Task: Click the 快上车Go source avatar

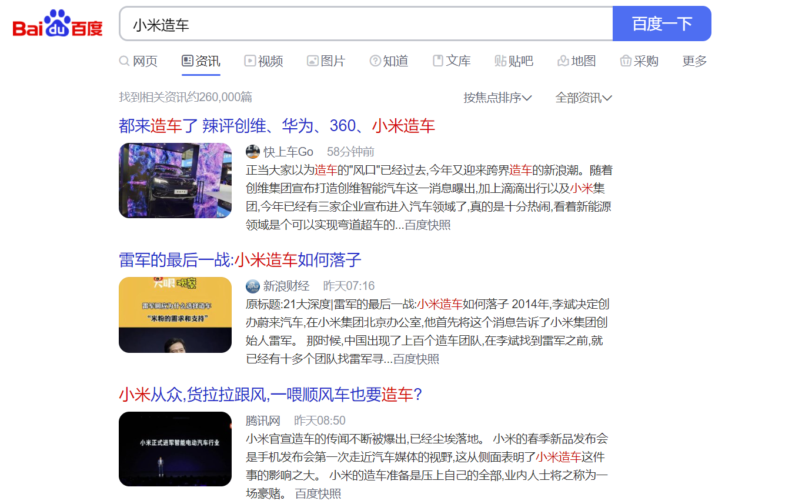Action: [x=253, y=152]
